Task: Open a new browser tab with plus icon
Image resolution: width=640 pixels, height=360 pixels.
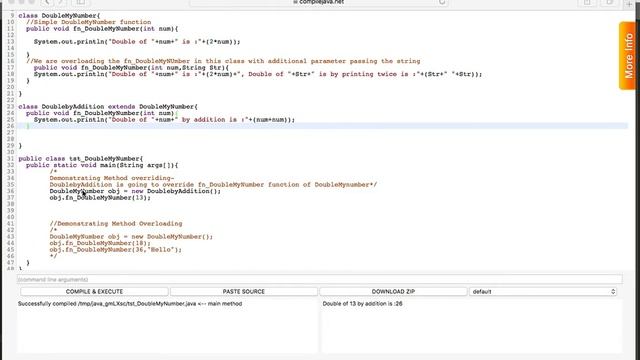Action: point(629,3)
